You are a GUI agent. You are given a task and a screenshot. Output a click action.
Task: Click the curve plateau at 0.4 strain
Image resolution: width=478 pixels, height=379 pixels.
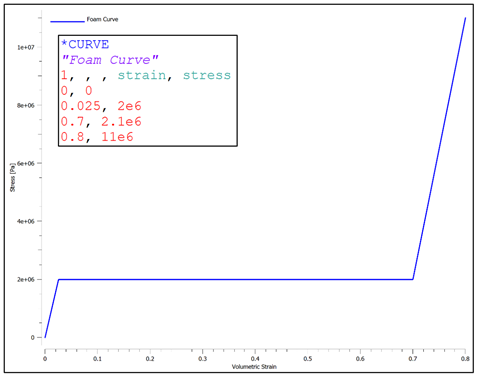(255, 279)
